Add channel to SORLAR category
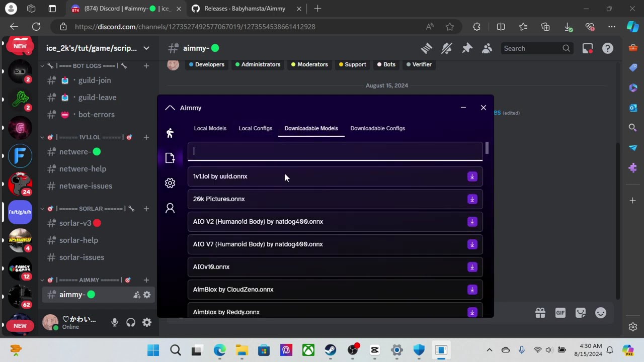 146,209
